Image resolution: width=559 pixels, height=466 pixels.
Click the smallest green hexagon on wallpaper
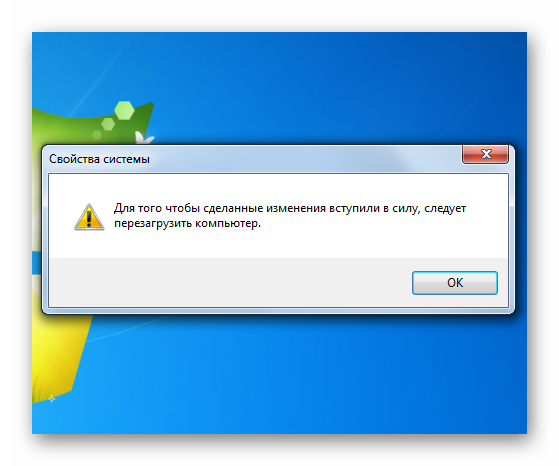pos(97,135)
